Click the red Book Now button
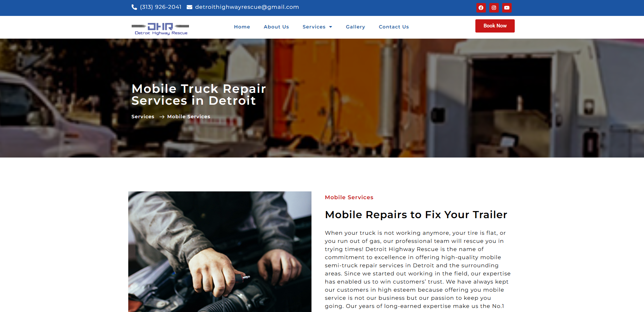The height and width of the screenshot is (312, 644). click(495, 26)
